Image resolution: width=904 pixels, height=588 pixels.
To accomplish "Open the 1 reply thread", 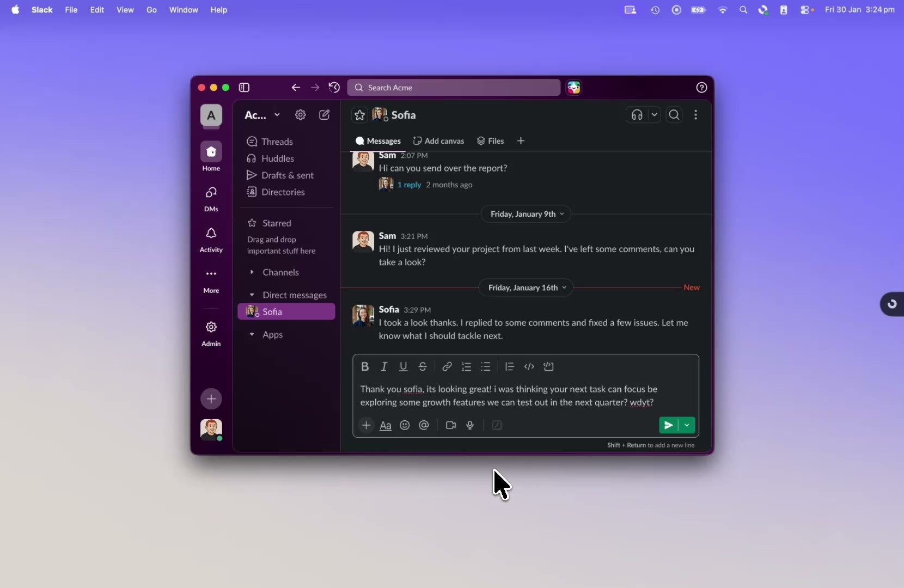I will 410,186.
